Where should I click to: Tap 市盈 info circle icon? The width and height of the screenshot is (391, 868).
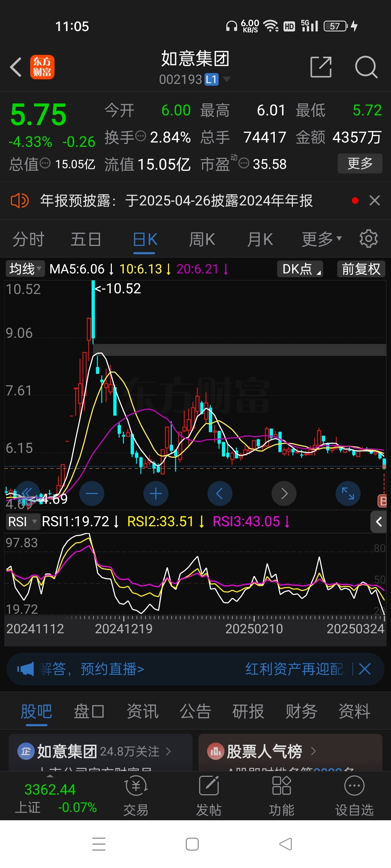[244, 163]
